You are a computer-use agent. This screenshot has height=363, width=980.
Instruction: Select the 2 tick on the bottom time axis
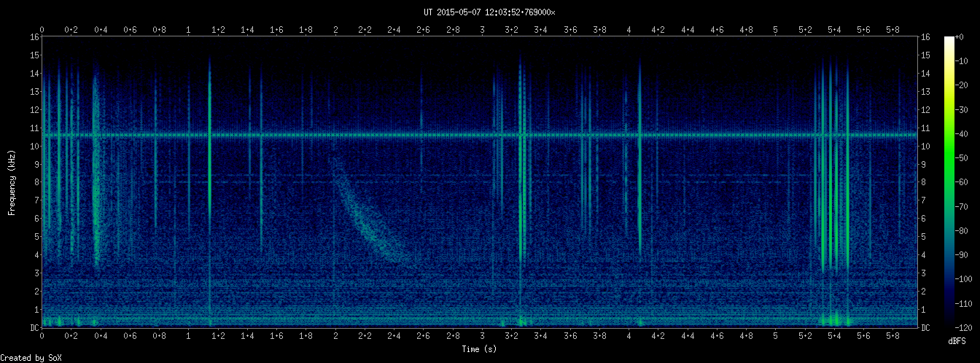pyautogui.click(x=335, y=336)
